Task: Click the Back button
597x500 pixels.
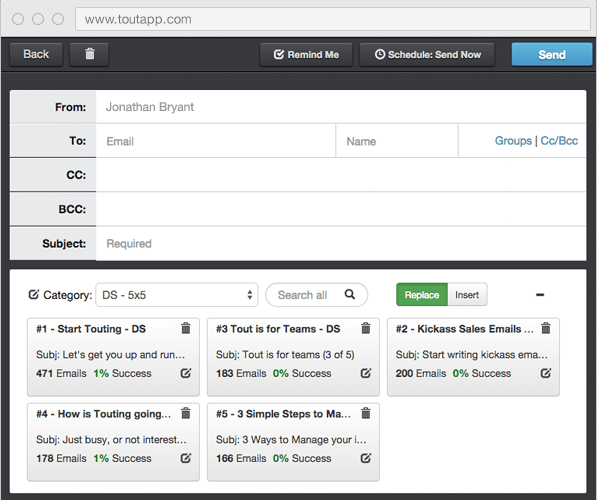Action: 36,54
